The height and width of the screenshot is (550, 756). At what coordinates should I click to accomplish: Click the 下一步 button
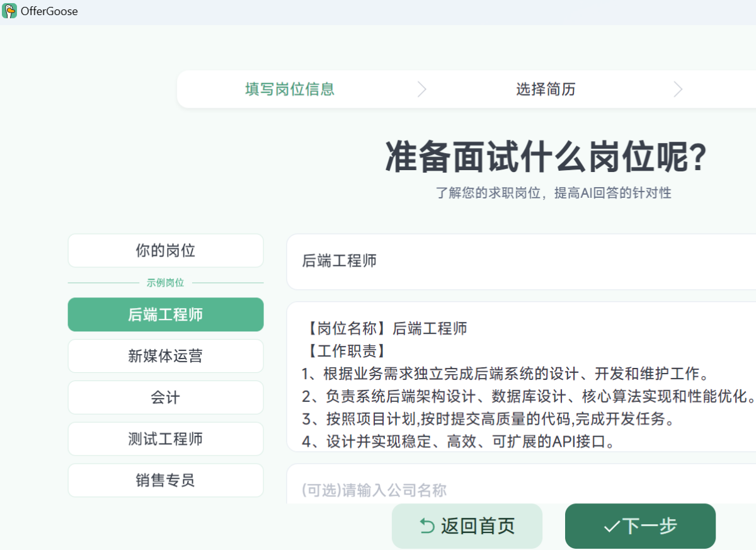point(640,525)
